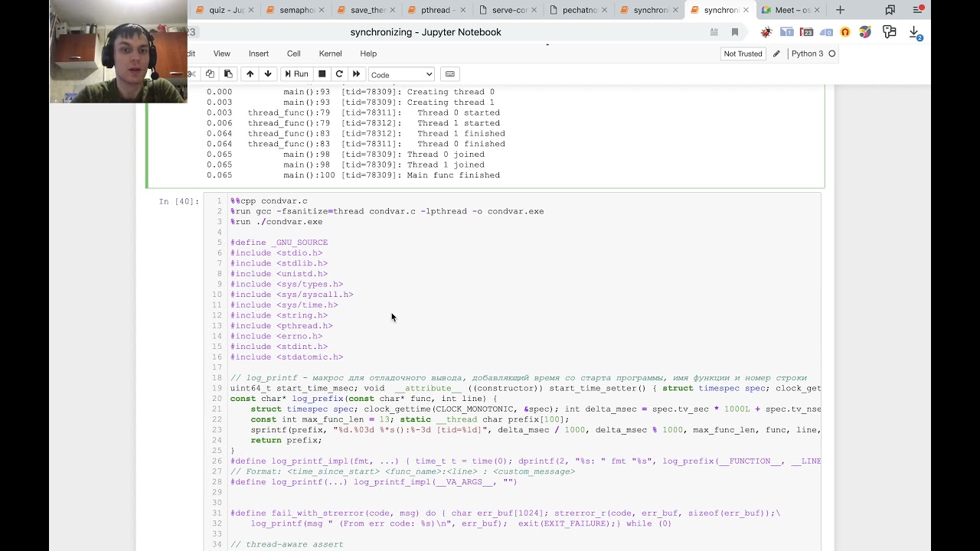Open the cell type Code dropdown

pyautogui.click(x=401, y=74)
